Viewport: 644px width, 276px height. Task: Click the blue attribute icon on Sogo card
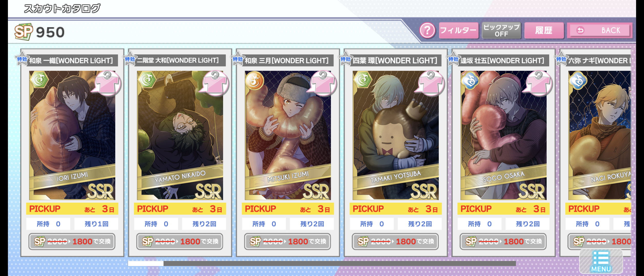[x=470, y=80]
